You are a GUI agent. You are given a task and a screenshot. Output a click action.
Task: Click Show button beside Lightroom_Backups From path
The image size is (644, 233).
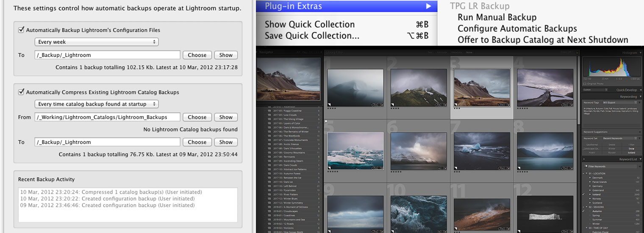226,117
